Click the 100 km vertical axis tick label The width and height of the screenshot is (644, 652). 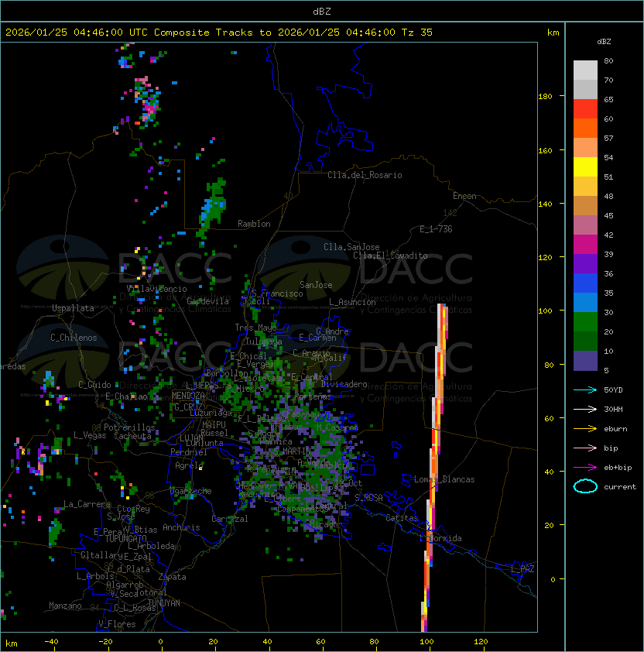pyautogui.click(x=545, y=311)
